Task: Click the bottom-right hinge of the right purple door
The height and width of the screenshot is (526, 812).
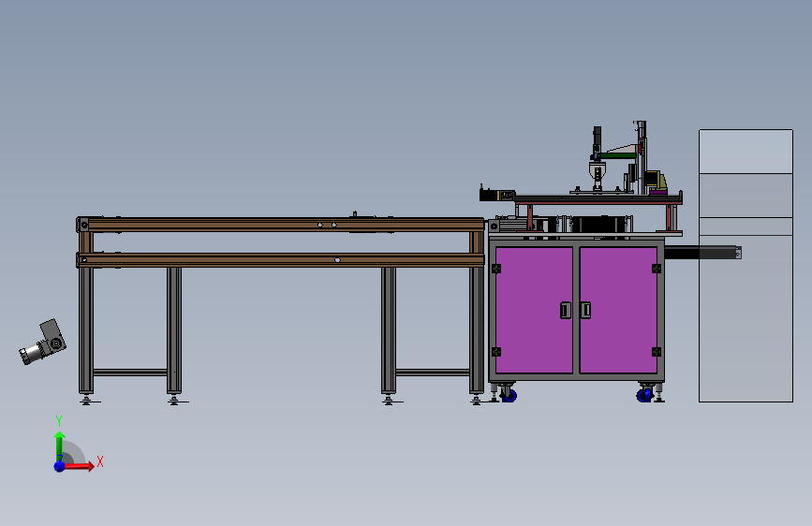Action: (x=657, y=352)
